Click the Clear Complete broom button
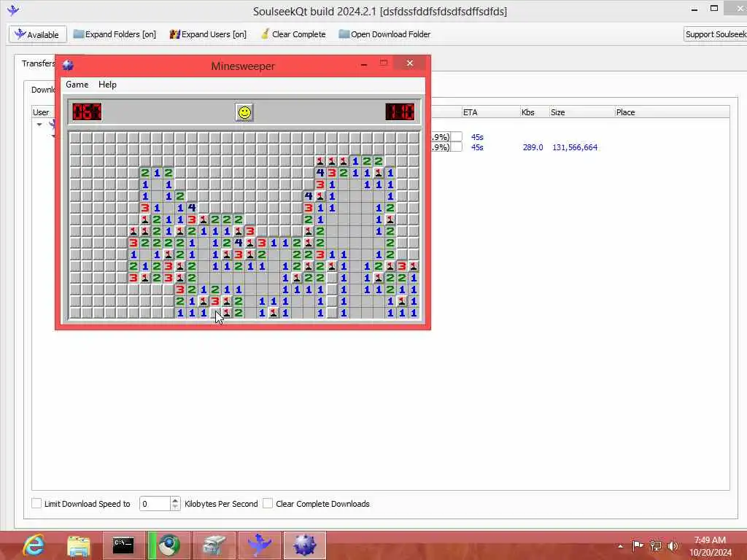Viewport: 747px width, 560px height. (x=293, y=34)
